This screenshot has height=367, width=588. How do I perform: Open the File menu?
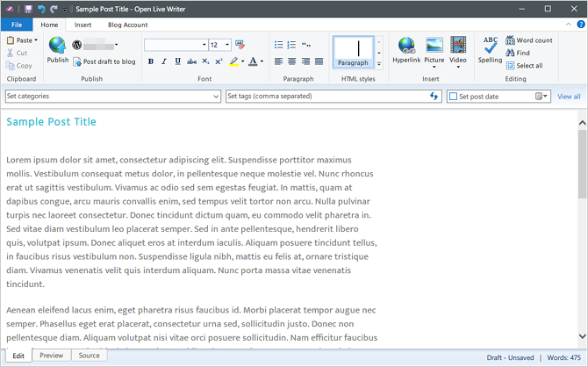(17, 25)
